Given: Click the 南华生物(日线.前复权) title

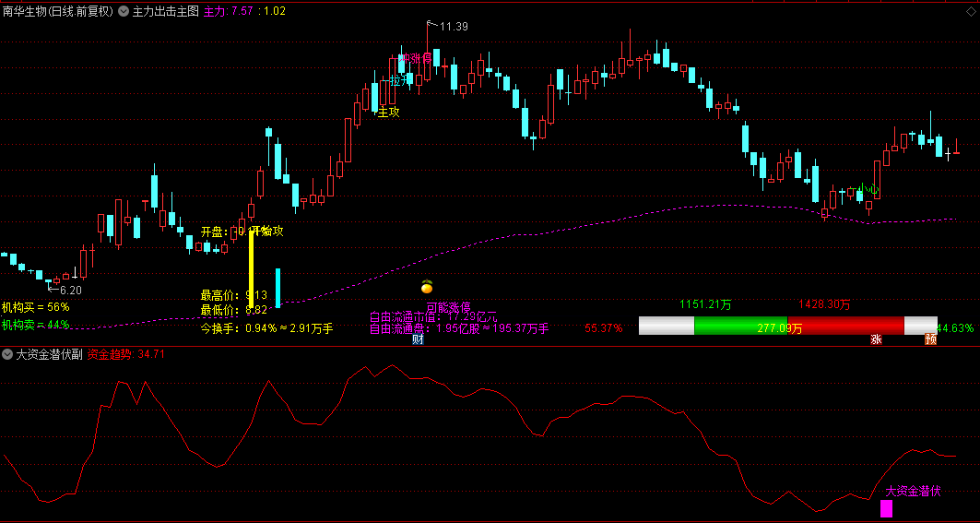Looking at the screenshot, I should [x=58, y=11].
